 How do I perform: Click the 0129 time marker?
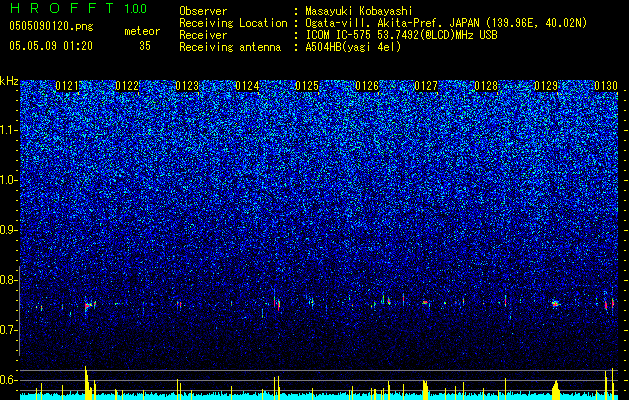pos(546,86)
